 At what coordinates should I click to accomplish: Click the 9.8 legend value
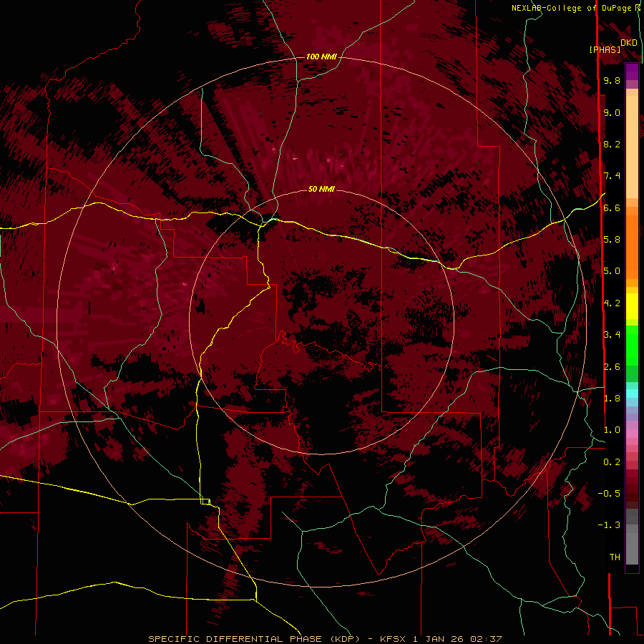612,80
